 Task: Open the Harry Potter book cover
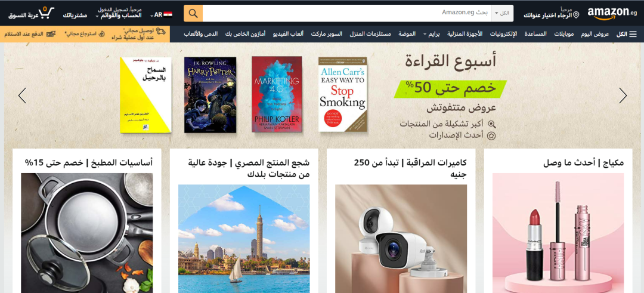click(x=210, y=94)
